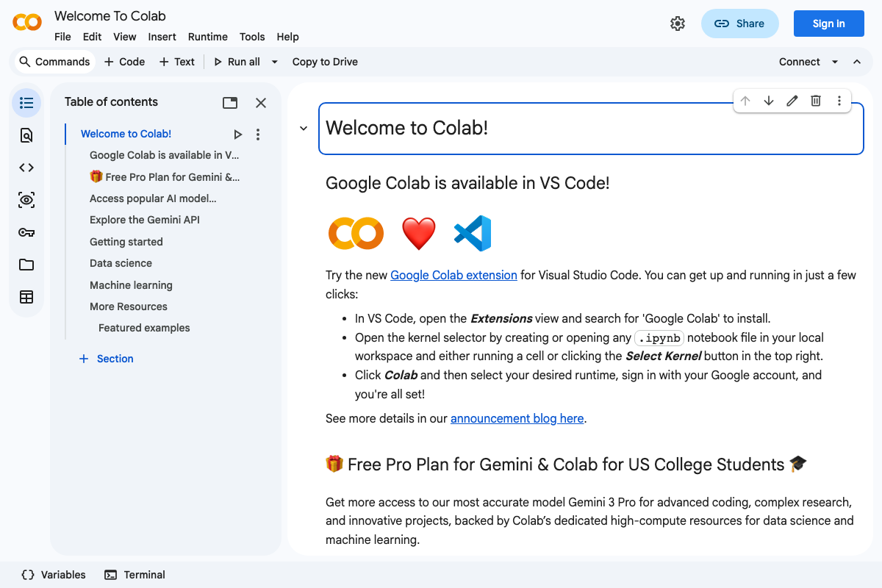Open the Help menu
The height and width of the screenshot is (588, 882).
287,36
